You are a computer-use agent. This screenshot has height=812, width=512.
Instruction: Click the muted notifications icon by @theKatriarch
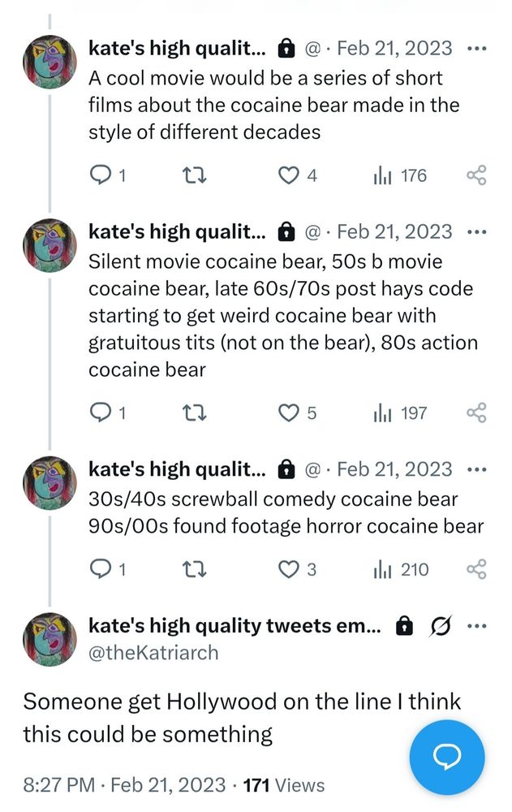tap(443, 625)
